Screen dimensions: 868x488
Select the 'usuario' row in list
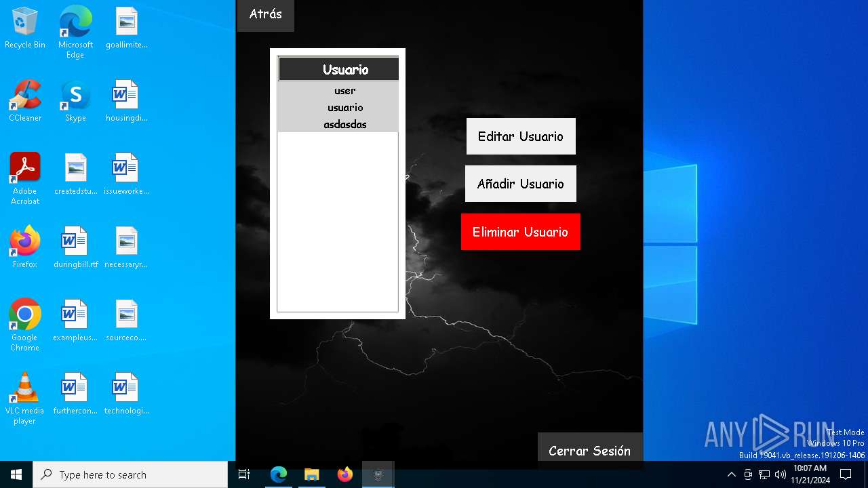tap(338, 107)
